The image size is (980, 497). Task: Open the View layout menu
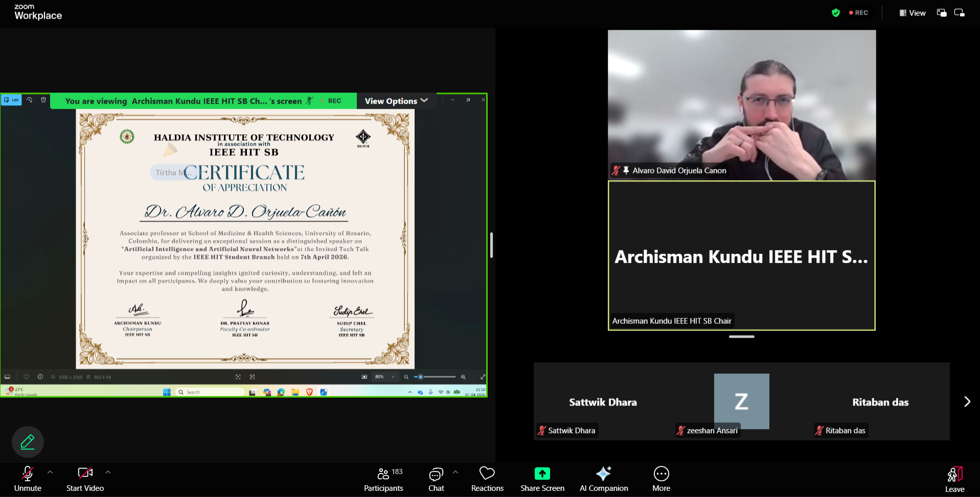913,13
